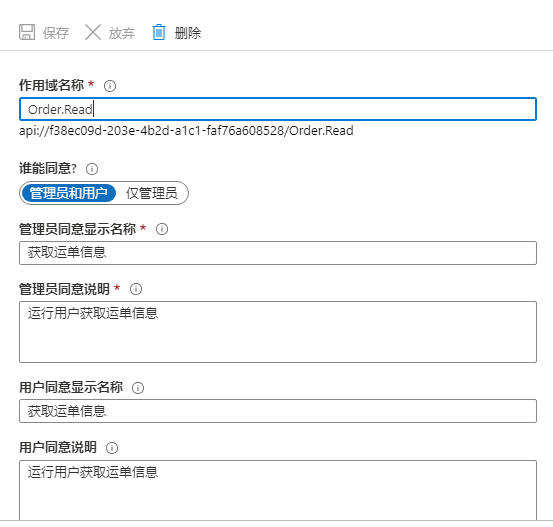Click the 管理员同意显示名称 input field
The image size is (553, 527).
tap(278, 253)
